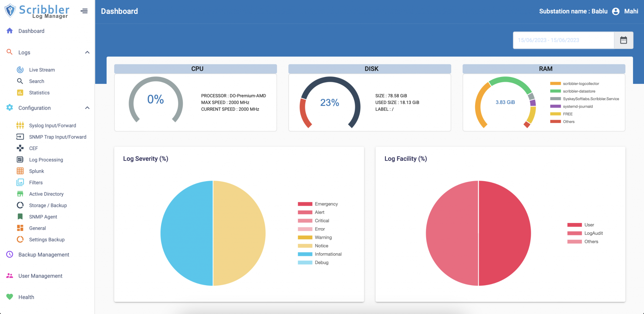This screenshot has height=314, width=644.
Task: Open the Search icon under Logs
Action: pyautogui.click(x=20, y=81)
